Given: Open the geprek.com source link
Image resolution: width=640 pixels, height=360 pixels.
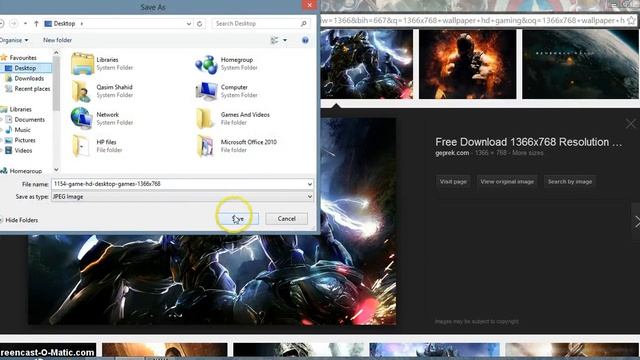Looking at the screenshot, I should 452,153.
